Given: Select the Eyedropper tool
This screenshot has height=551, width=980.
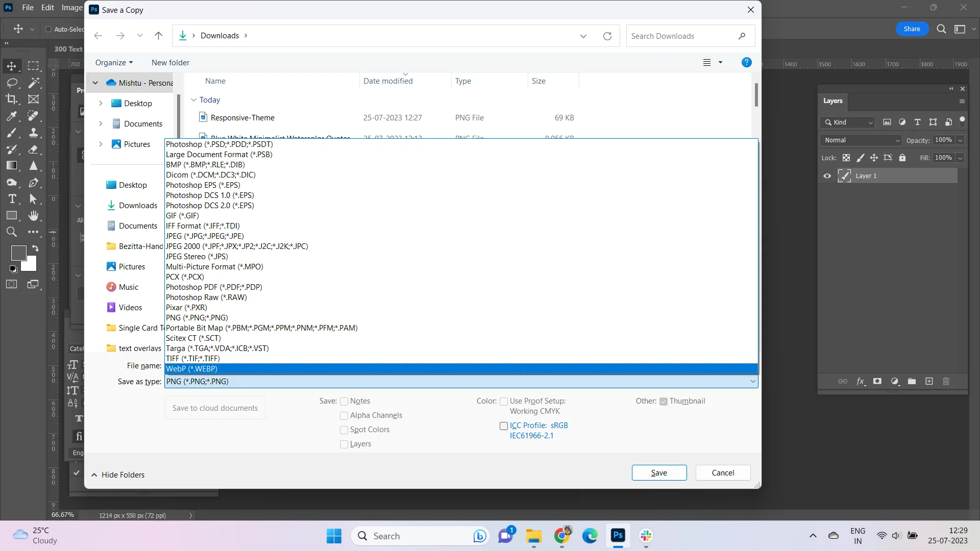Looking at the screenshot, I should click(11, 116).
